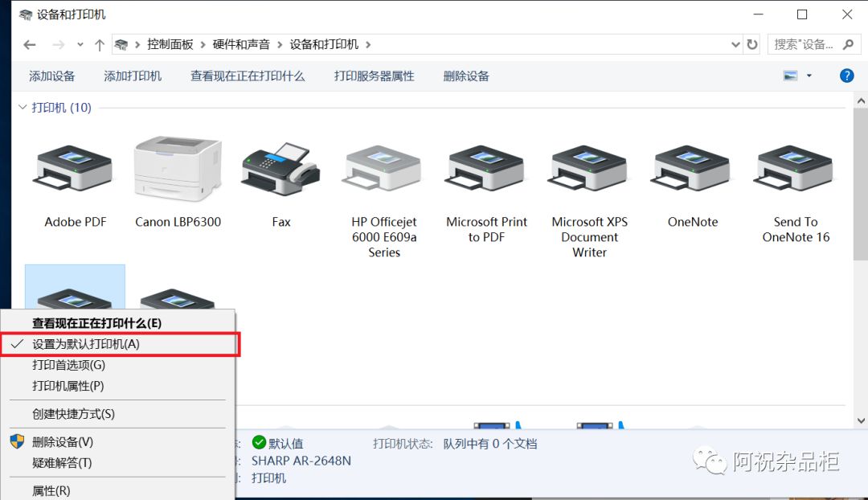Screen dimensions: 868x500
Task: Select the Send To OneNote 16 printer
Action: tap(795, 168)
